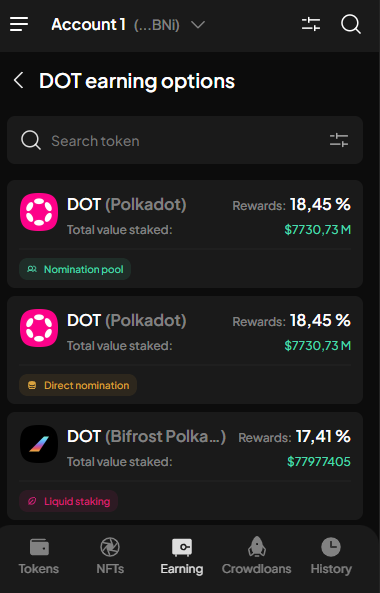Click the header search magnifier icon
The image size is (380, 593).
pos(351,24)
